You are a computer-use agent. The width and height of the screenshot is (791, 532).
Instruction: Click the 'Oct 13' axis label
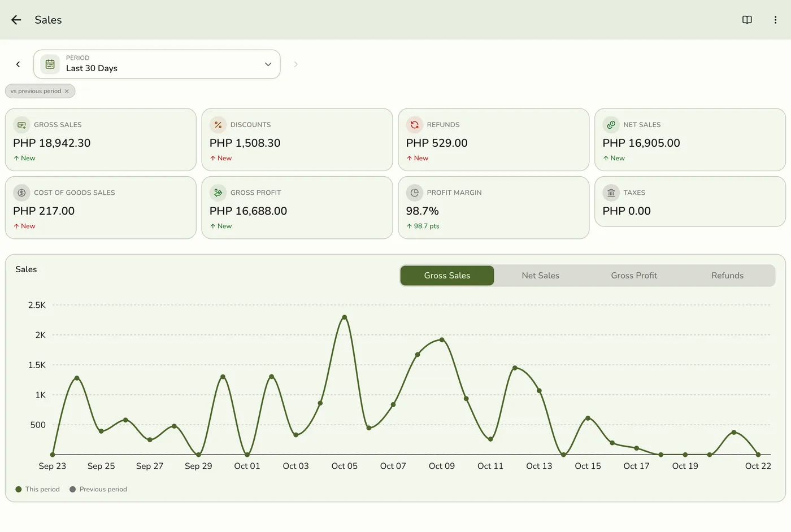(x=539, y=466)
